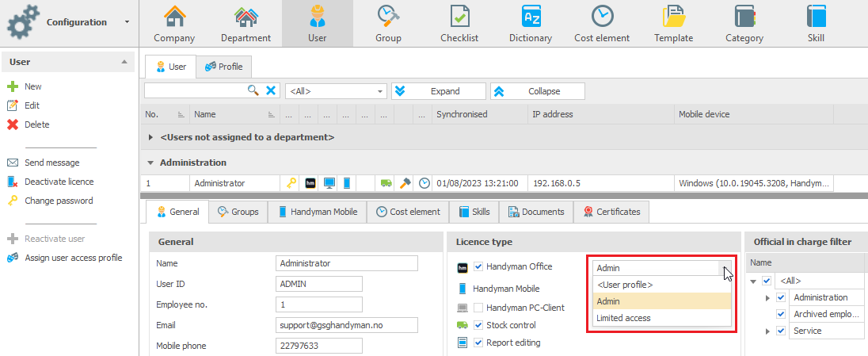Viewport: 868px width, 356px height.
Task: Select the Administrator user row
Action: 486,183
